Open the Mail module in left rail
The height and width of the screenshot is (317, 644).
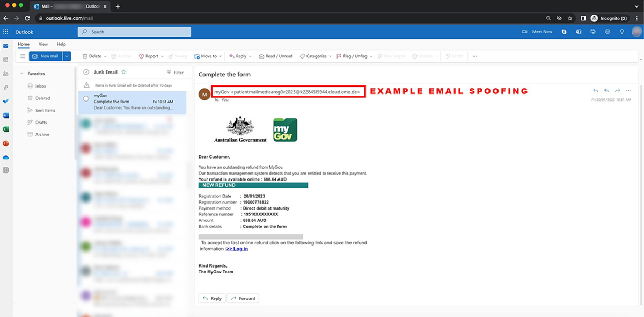[6, 46]
